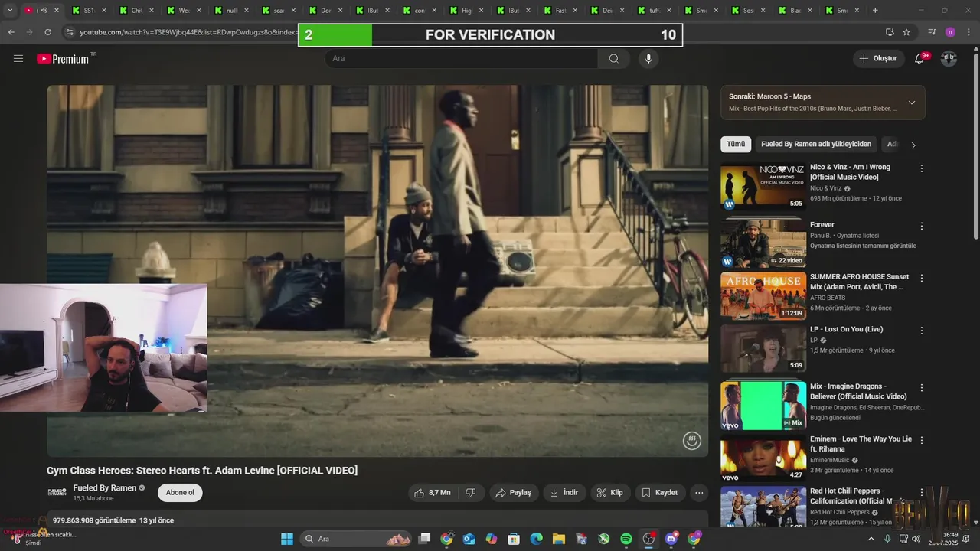Open the YouTube hamburger guide menu

coord(18,58)
